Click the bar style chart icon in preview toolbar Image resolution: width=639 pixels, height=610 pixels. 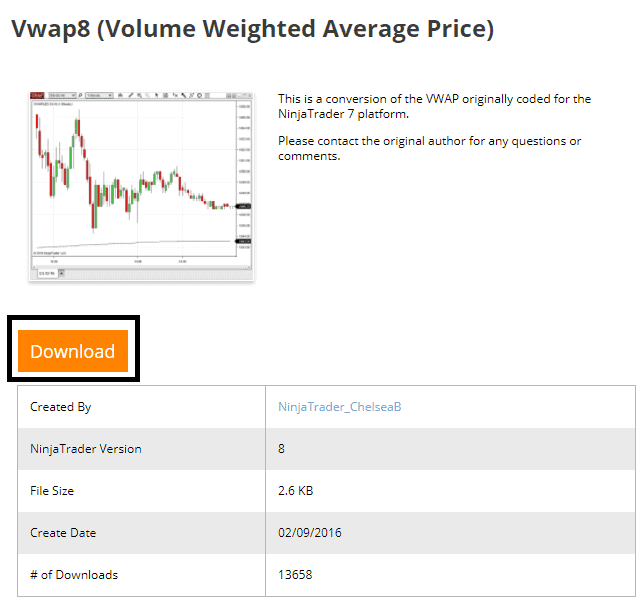pyautogui.click(x=121, y=95)
